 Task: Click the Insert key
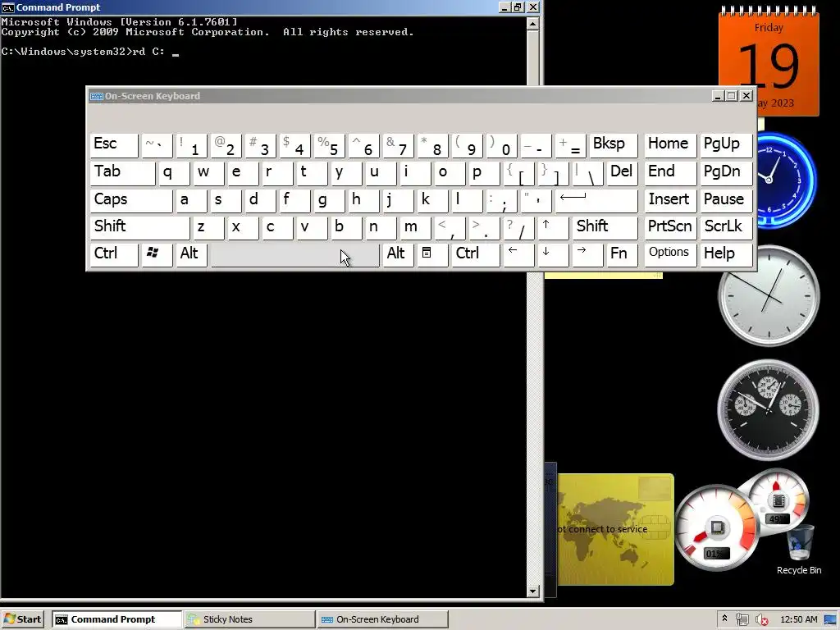point(670,200)
